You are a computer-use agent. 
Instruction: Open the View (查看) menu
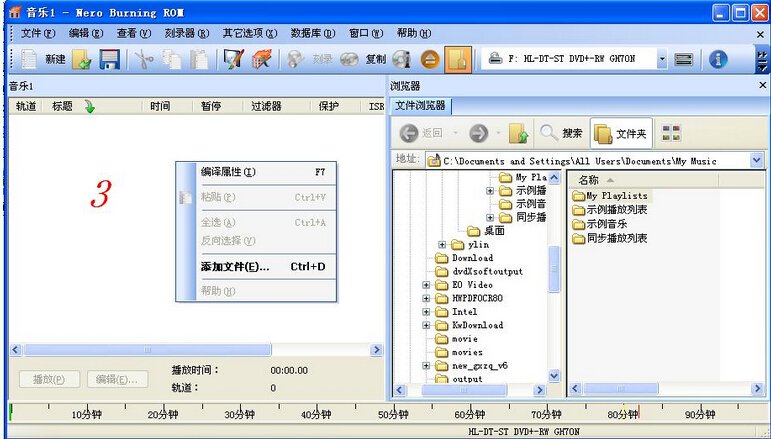pos(133,33)
